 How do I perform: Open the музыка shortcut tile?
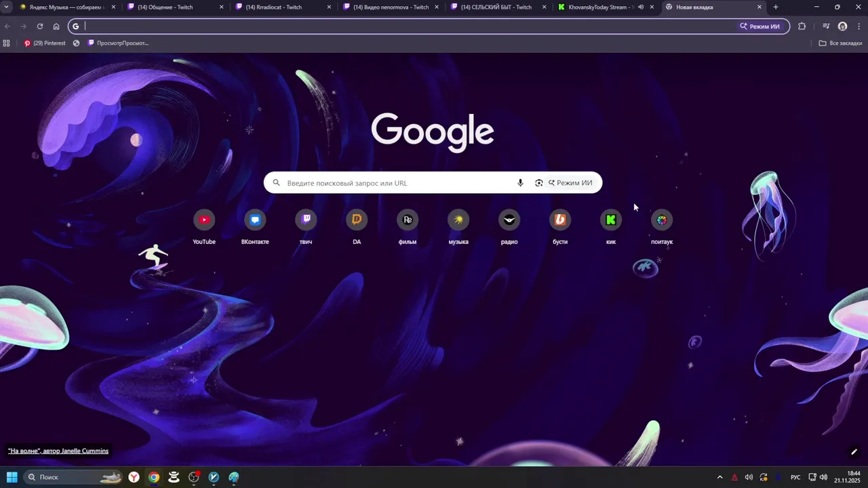pos(458,227)
